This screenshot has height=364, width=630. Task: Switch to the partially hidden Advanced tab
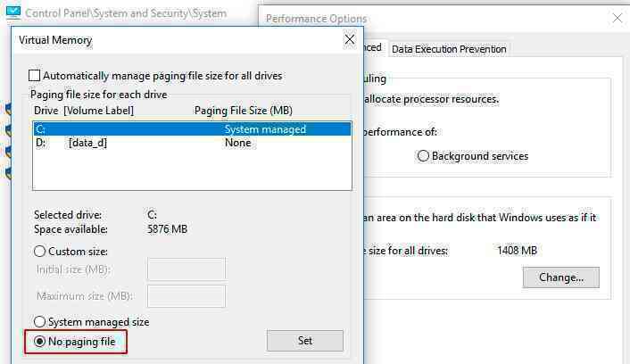[x=373, y=47]
